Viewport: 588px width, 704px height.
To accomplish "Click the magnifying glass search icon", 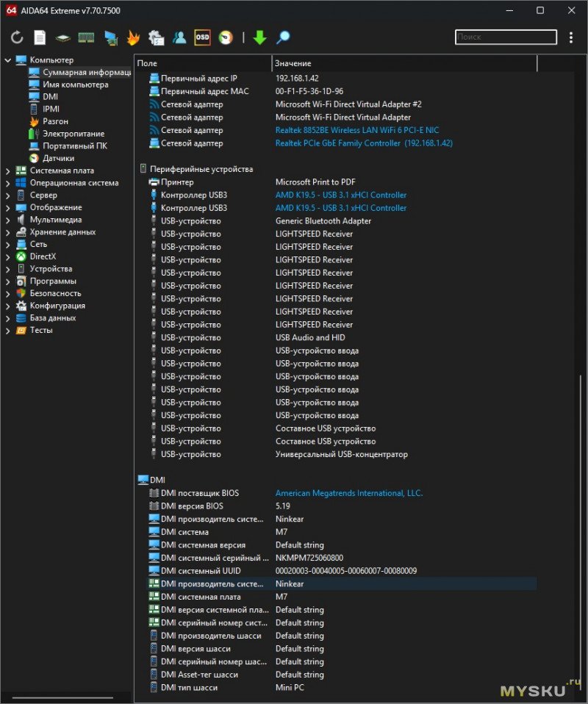I will tap(283, 37).
